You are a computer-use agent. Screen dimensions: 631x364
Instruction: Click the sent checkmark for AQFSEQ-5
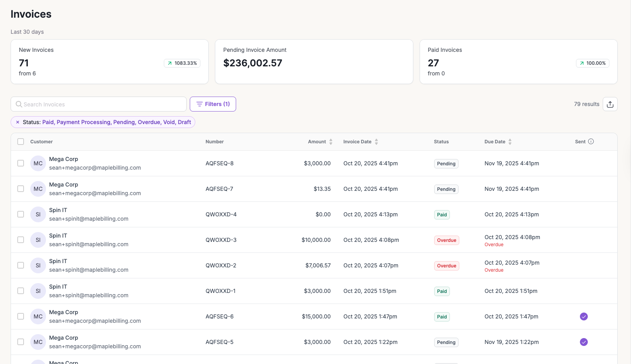[x=583, y=342]
